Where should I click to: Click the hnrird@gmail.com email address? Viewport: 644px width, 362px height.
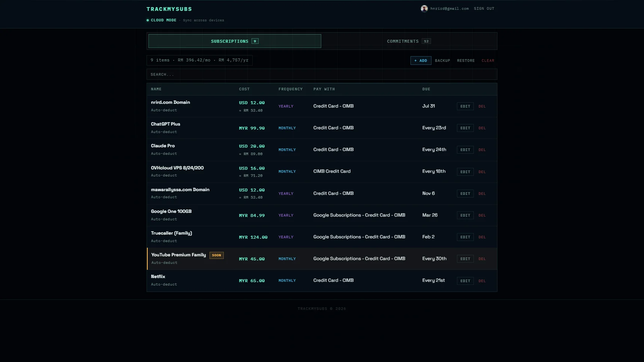(449, 9)
